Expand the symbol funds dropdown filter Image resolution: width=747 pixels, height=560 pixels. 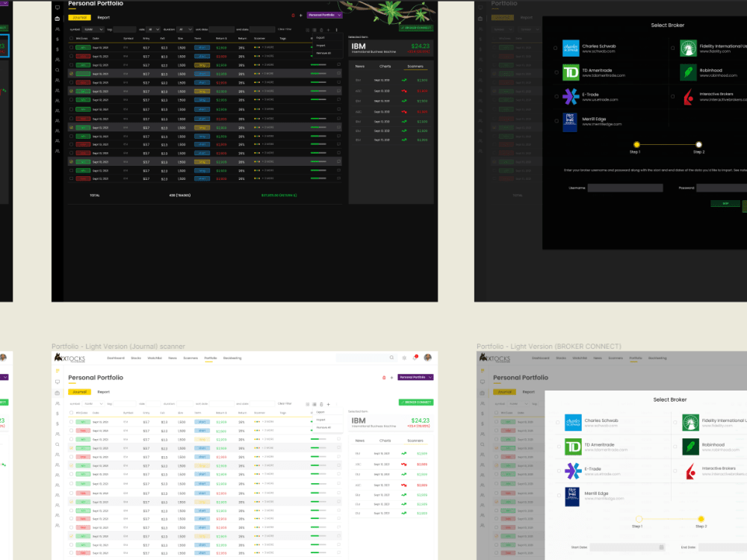tap(94, 402)
